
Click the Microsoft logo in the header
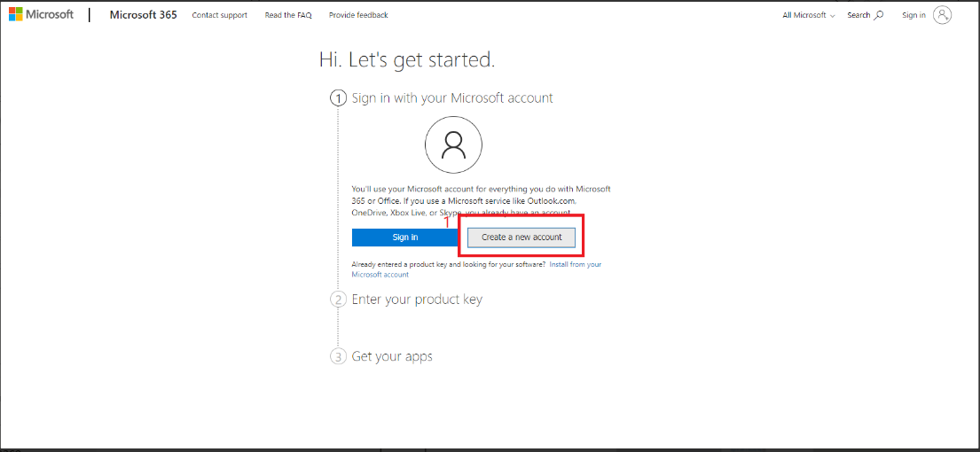(42, 15)
